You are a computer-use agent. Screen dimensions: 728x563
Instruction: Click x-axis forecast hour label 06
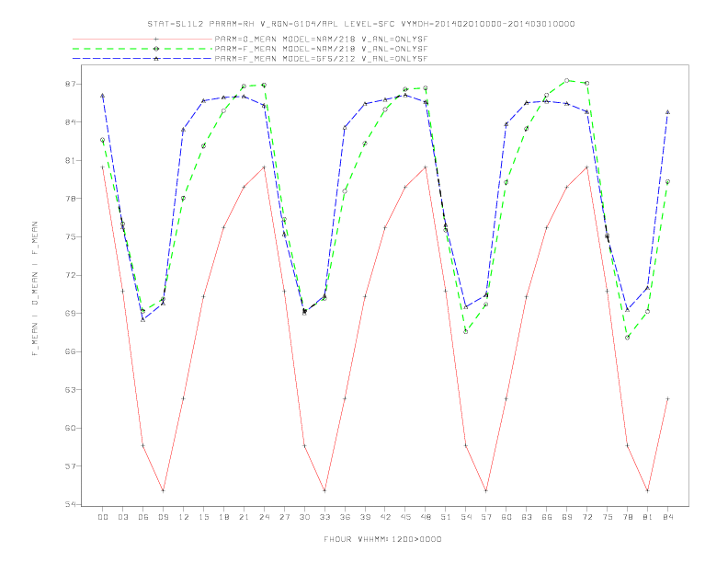tap(143, 517)
